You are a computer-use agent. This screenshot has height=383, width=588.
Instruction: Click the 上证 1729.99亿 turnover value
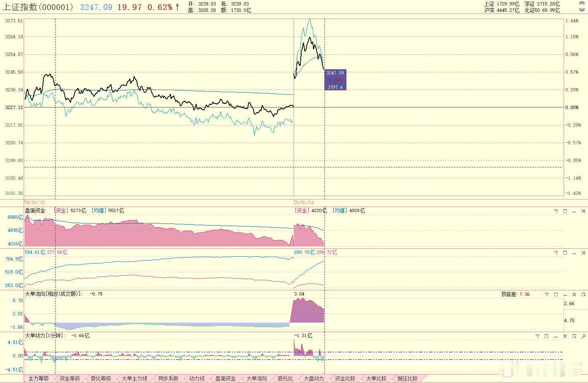pyautogui.click(x=502, y=4)
